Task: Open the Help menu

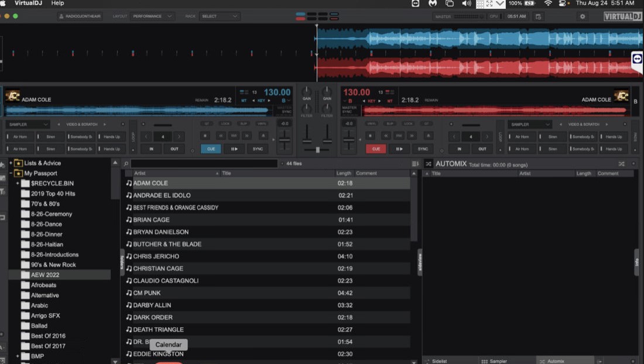Action: point(57,3)
